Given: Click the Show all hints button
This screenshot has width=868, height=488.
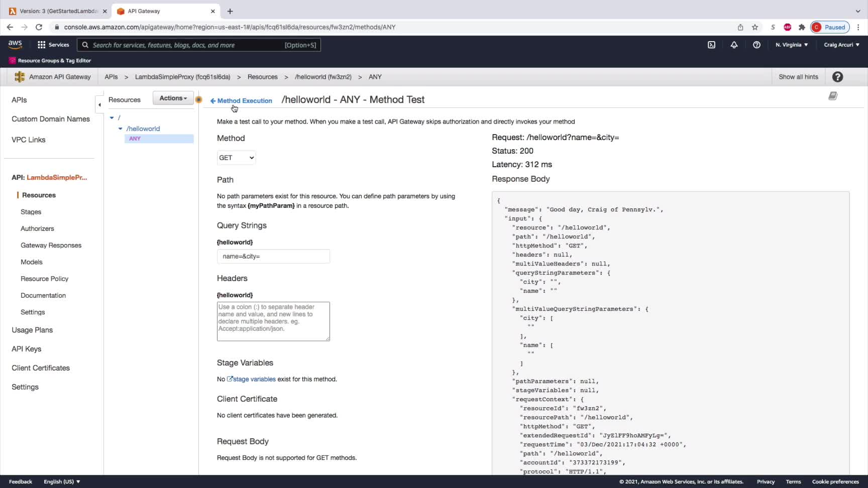Looking at the screenshot, I should tap(798, 77).
